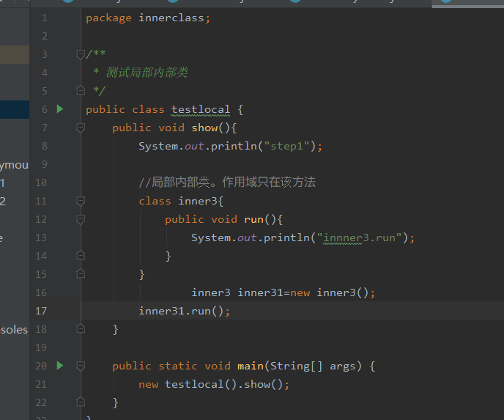Click new testlocal().show() statement
Screen dimensions: 504x420
(x=214, y=384)
